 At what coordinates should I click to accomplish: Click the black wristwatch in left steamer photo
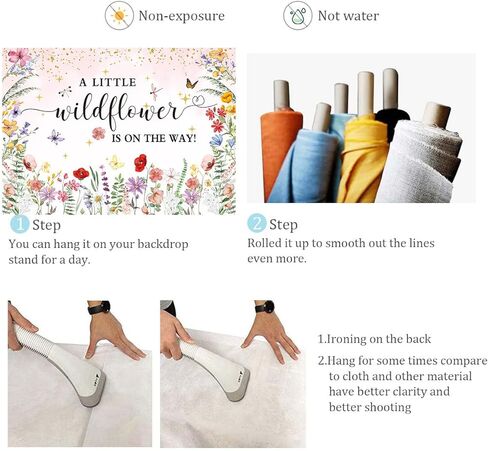(99, 307)
